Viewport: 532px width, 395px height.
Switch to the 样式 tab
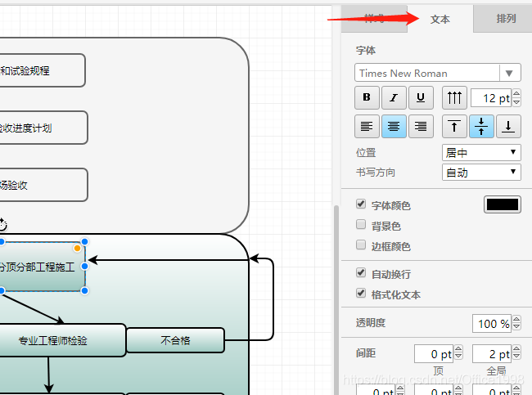pos(374,19)
